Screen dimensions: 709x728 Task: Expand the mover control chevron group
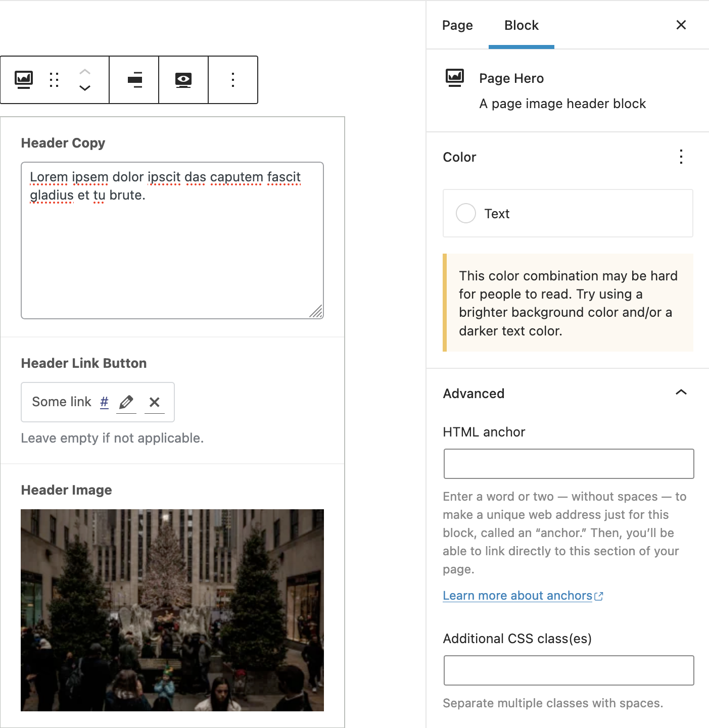pos(85,79)
